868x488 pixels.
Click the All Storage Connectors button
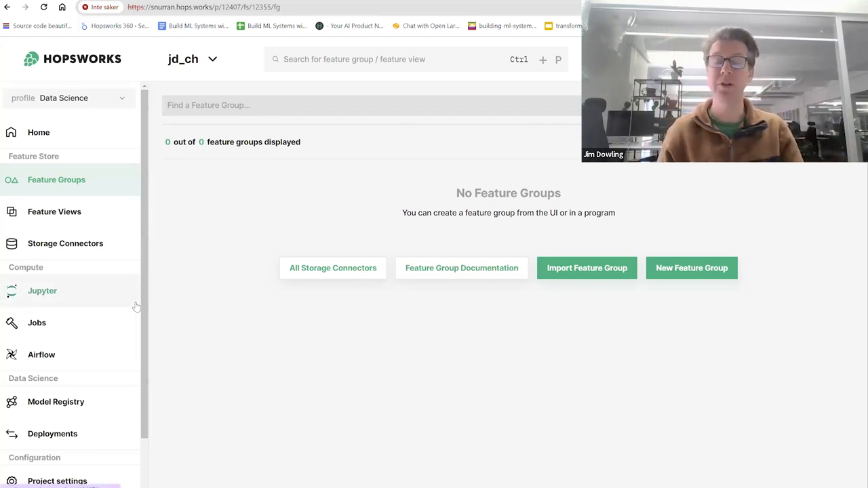(x=332, y=268)
